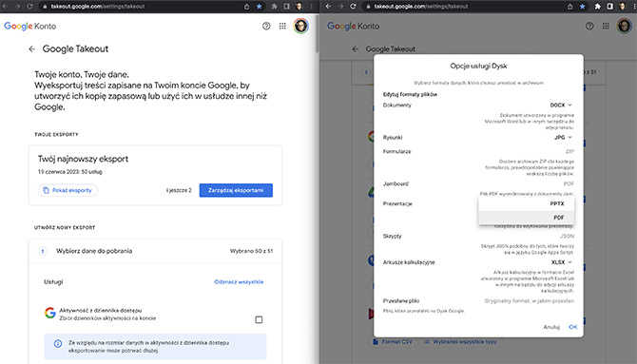Image resolution: width=637 pixels, height=364 pixels.
Task: Click bookmark star in left browser address bar
Action: click(x=259, y=7)
